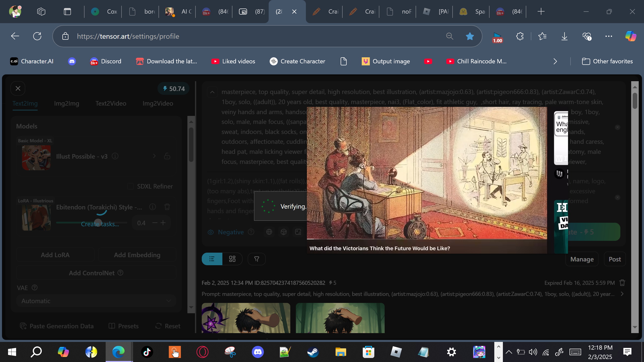
Task: Expand the Illust Possible - v3 model chooser
Action: pos(154,156)
